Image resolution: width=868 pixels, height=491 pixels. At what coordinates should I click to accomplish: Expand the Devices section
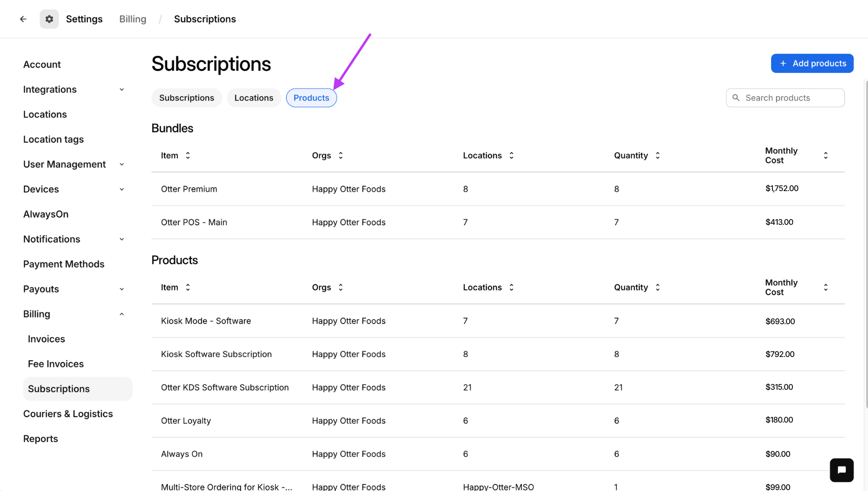[122, 189]
